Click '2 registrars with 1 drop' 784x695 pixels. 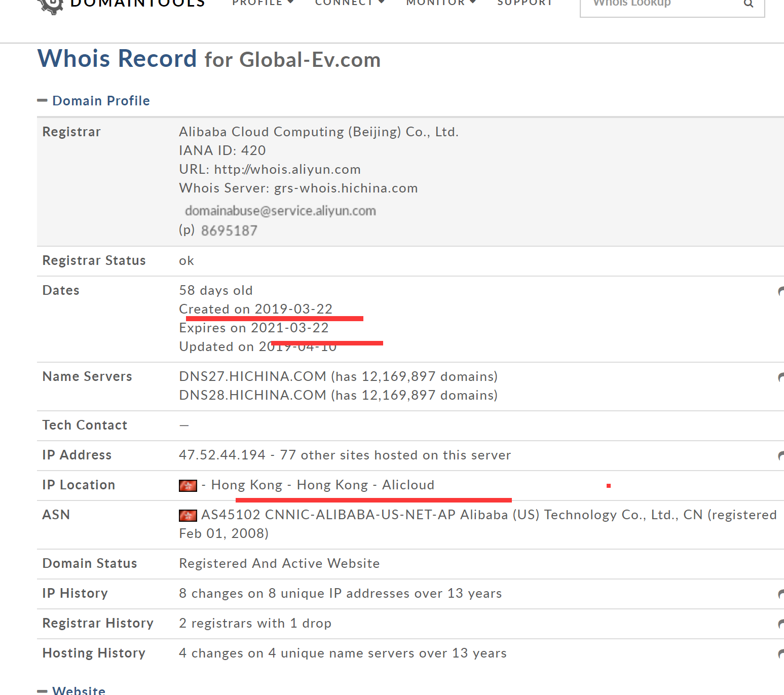click(x=255, y=623)
